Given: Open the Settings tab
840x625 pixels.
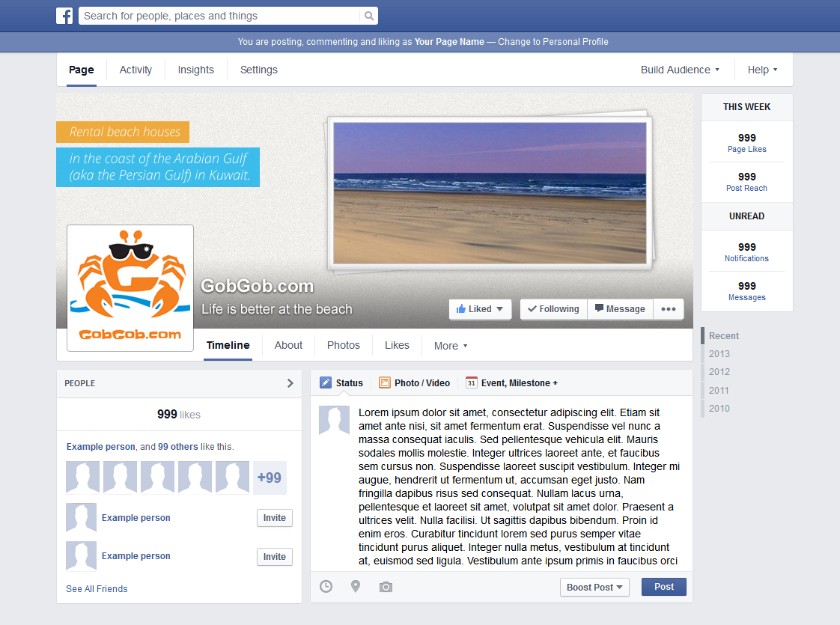Looking at the screenshot, I should click(259, 70).
